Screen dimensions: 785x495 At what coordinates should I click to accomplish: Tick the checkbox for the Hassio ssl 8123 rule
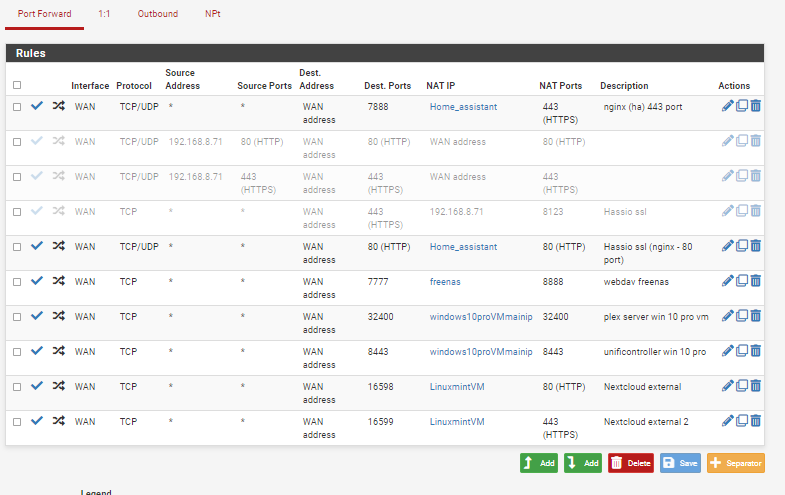point(17,212)
